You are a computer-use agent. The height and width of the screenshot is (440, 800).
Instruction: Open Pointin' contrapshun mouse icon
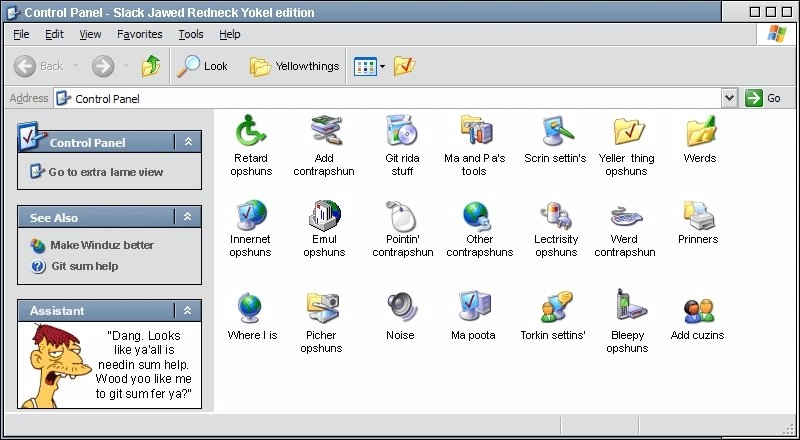[x=401, y=214]
